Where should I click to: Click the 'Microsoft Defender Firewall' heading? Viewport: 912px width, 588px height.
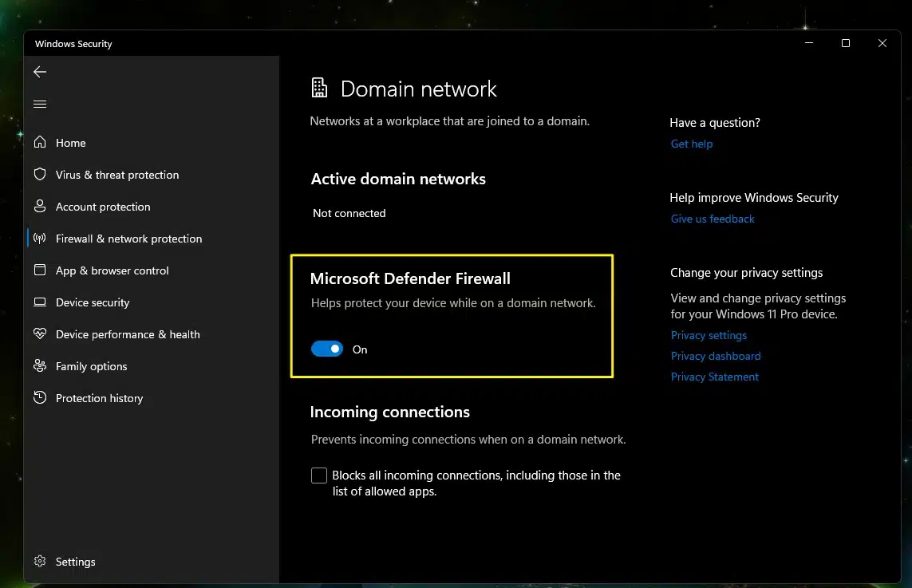point(410,278)
